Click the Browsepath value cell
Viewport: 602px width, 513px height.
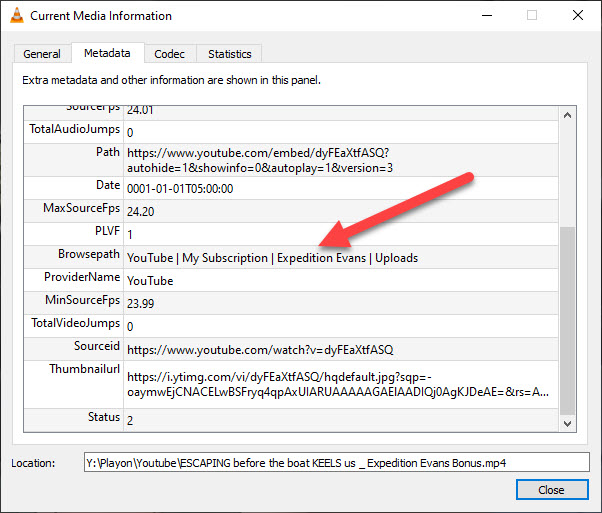[272, 258]
